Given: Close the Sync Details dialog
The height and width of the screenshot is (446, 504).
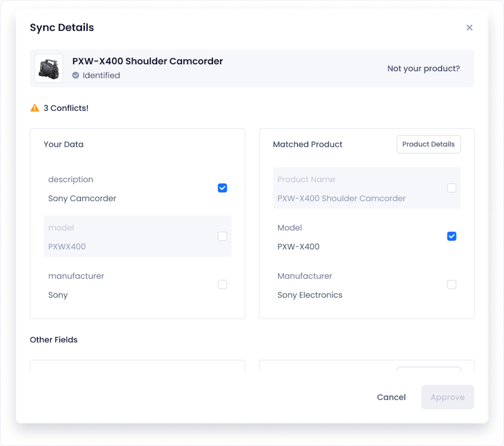Looking at the screenshot, I should (470, 28).
